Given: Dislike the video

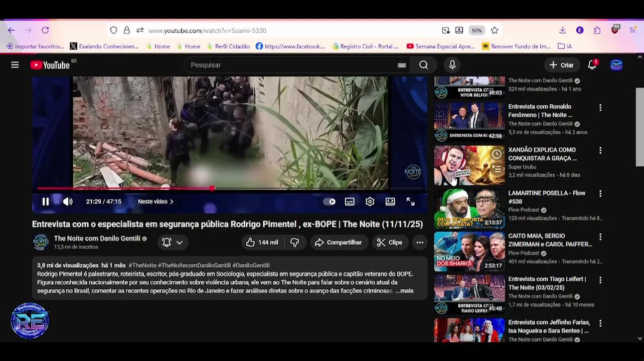Looking at the screenshot, I should (295, 242).
